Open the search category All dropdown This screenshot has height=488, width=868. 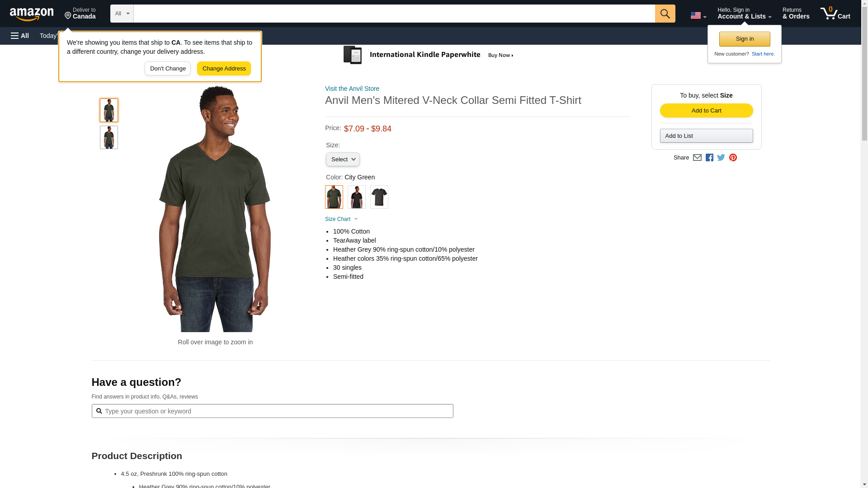tap(122, 14)
